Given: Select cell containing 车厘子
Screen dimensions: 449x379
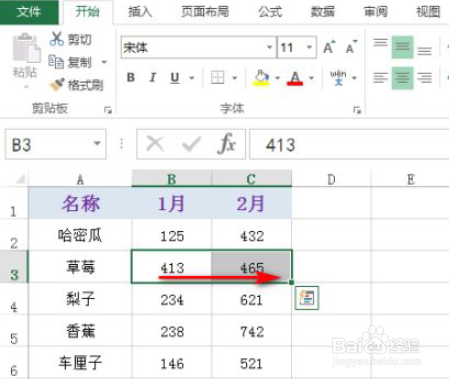Looking at the screenshot, I should click(80, 363).
